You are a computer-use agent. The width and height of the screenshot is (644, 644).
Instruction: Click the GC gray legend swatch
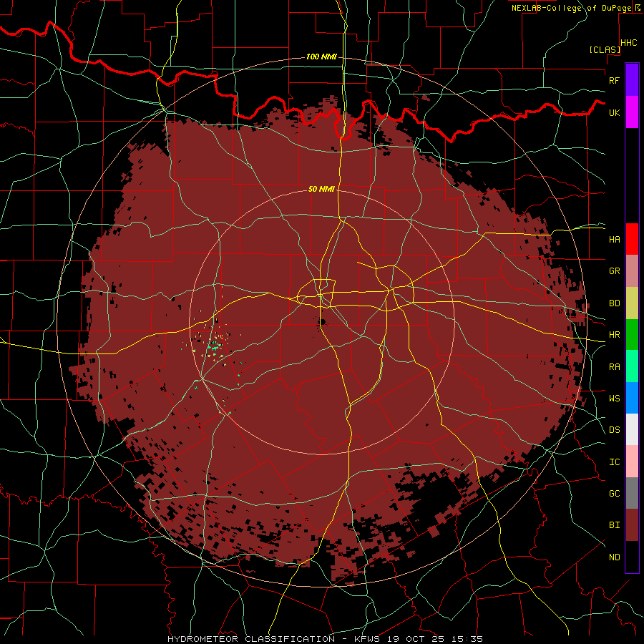[632, 493]
